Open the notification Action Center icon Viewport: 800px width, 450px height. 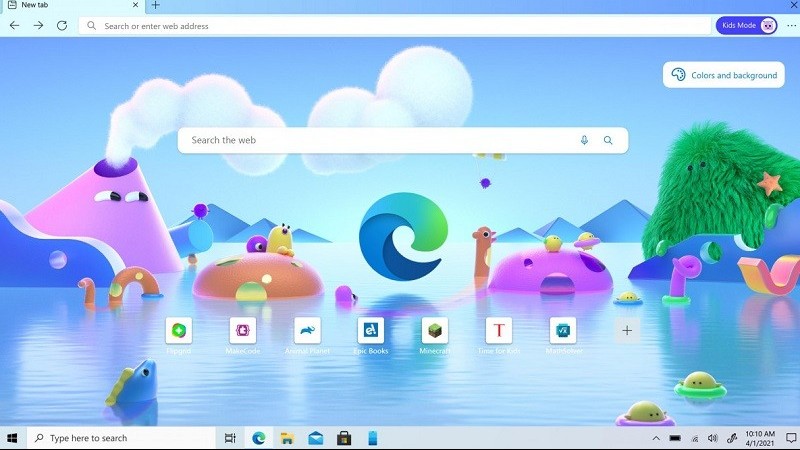(790, 438)
